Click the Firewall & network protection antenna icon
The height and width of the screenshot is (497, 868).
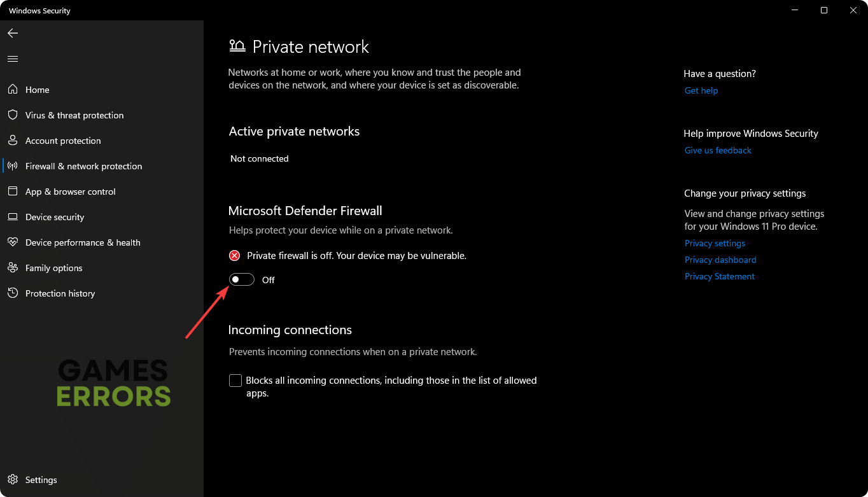tap(13, 166)
